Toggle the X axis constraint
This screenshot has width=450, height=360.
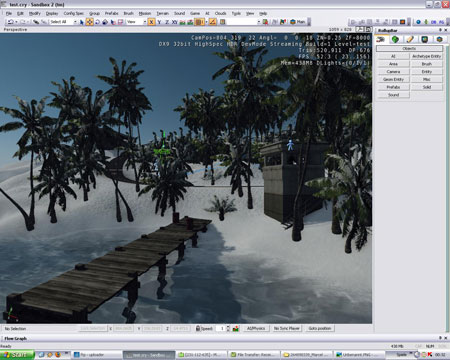[151, 22]
